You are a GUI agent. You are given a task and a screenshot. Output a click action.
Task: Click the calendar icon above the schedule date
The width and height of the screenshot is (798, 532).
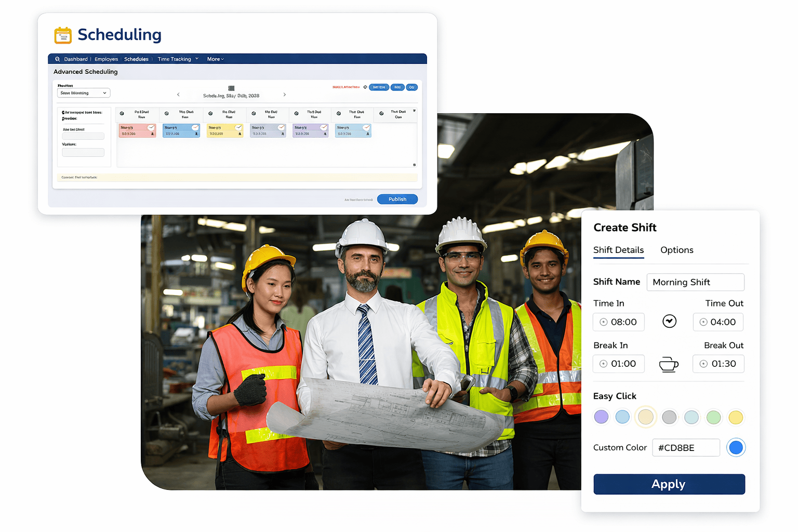(231, 88)
